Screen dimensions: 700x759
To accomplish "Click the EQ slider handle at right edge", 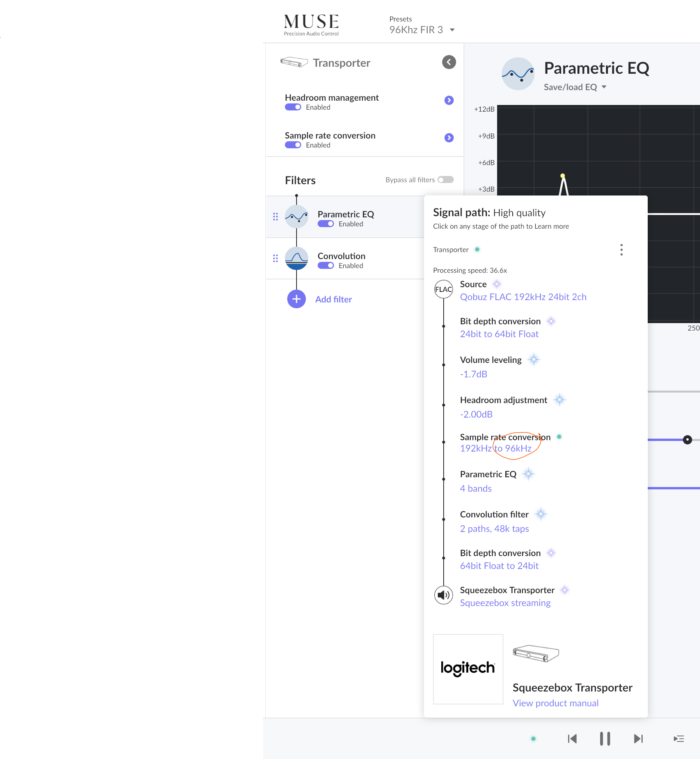I will tap(687, 440).
